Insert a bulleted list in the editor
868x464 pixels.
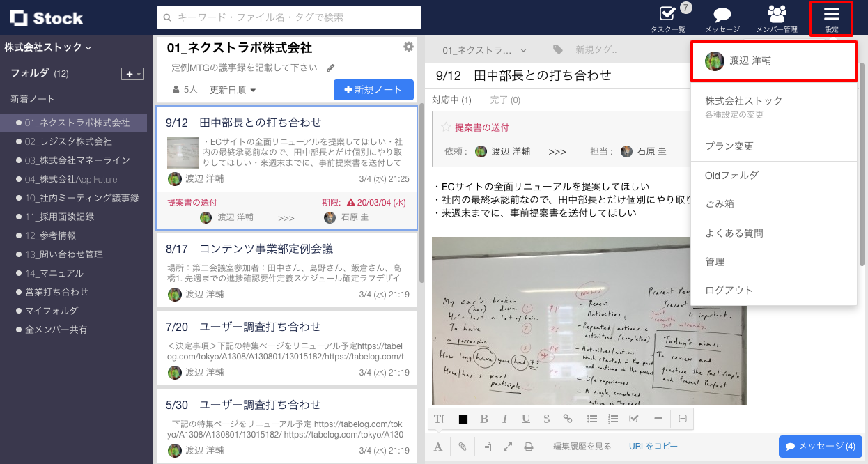tap(593, 418)
